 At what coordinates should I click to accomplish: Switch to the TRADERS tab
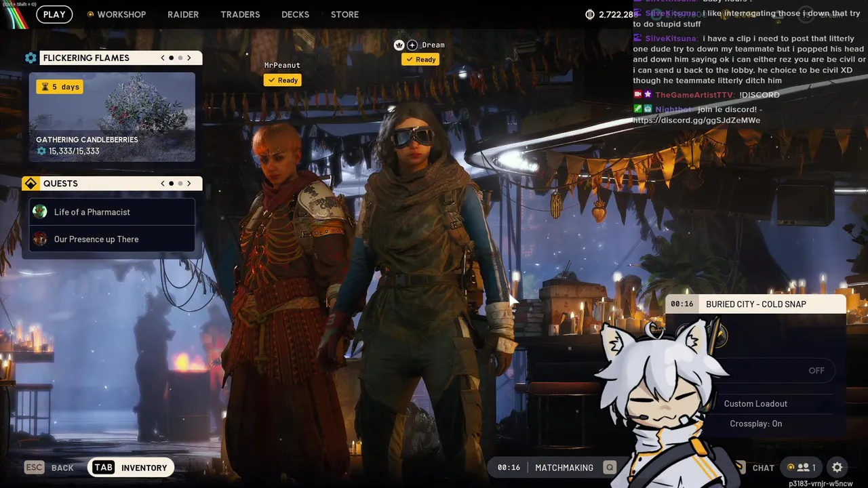240,14
